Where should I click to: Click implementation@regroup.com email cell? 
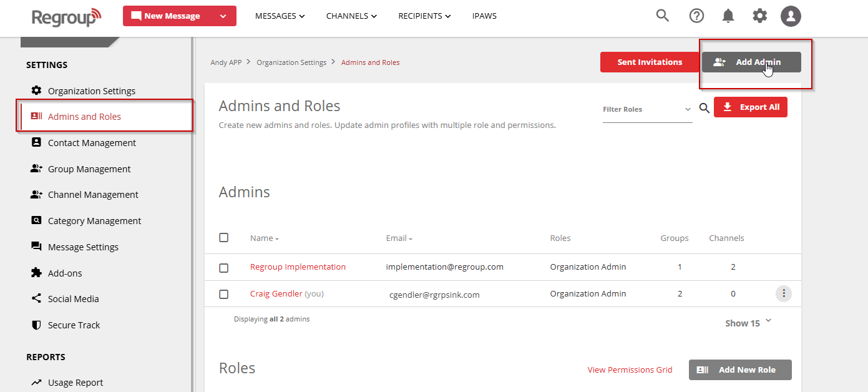[444, 267]
